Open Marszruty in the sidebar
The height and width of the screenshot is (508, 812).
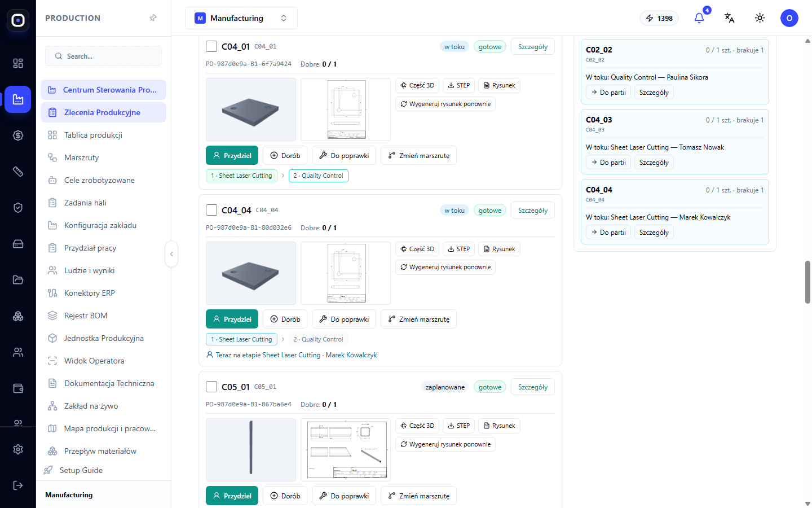(x=103, y=157)
